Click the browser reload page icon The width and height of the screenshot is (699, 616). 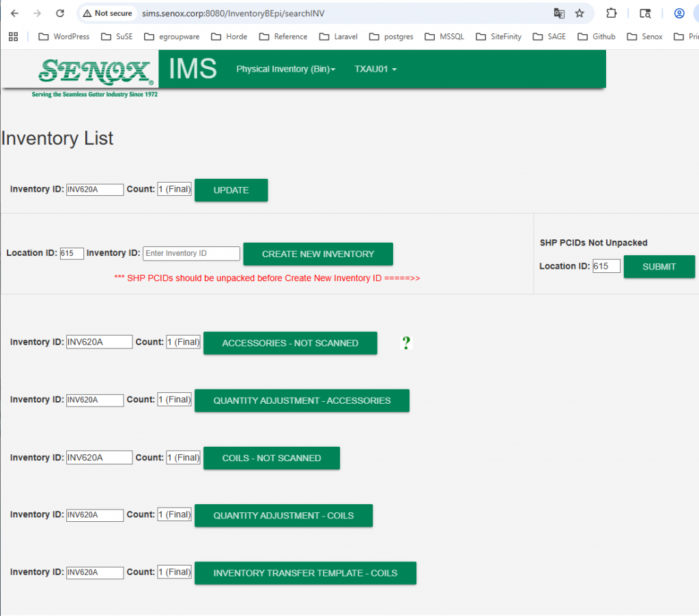point(60,13)
